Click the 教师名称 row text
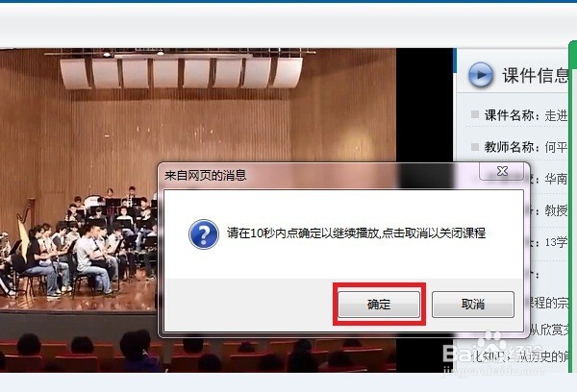 click(525, 147)
